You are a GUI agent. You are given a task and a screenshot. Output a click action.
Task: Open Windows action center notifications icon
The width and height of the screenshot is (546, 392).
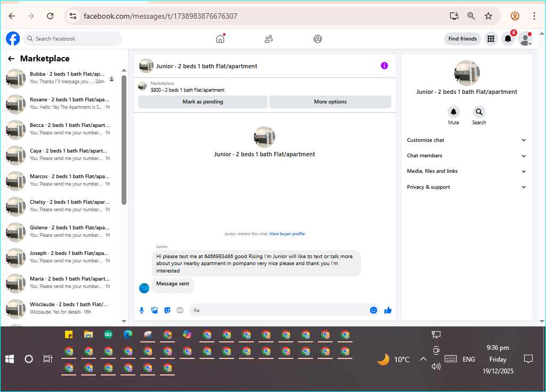click(x=528, y=359)
